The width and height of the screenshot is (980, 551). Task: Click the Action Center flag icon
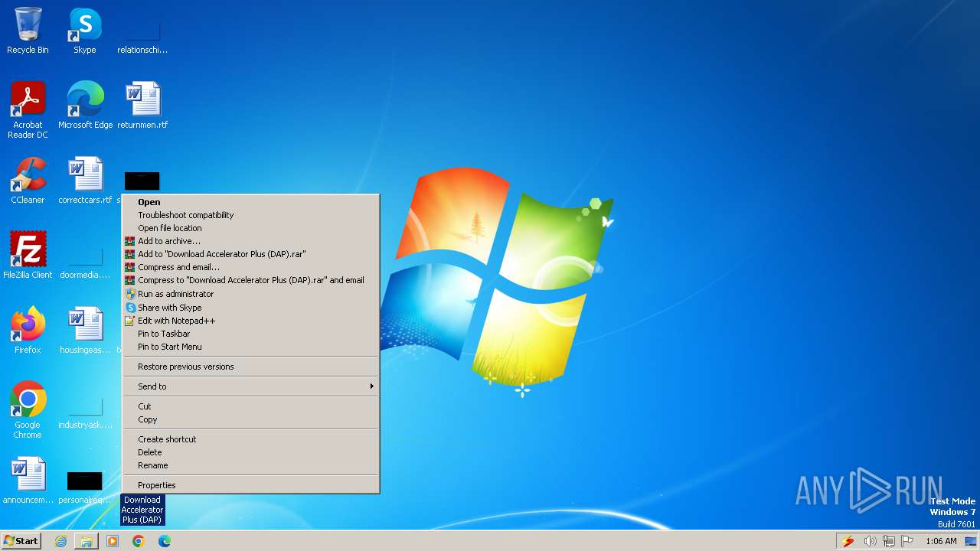pyautogui.click(x=908, y=541)
